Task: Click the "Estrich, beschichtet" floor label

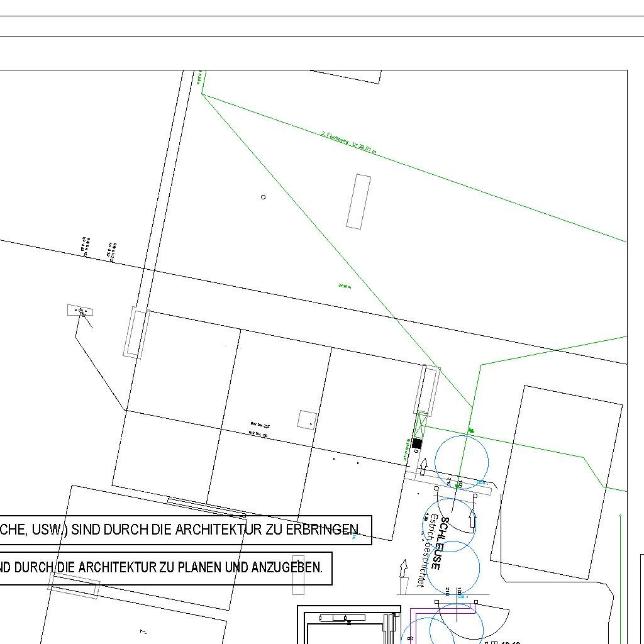Action: 426,551
